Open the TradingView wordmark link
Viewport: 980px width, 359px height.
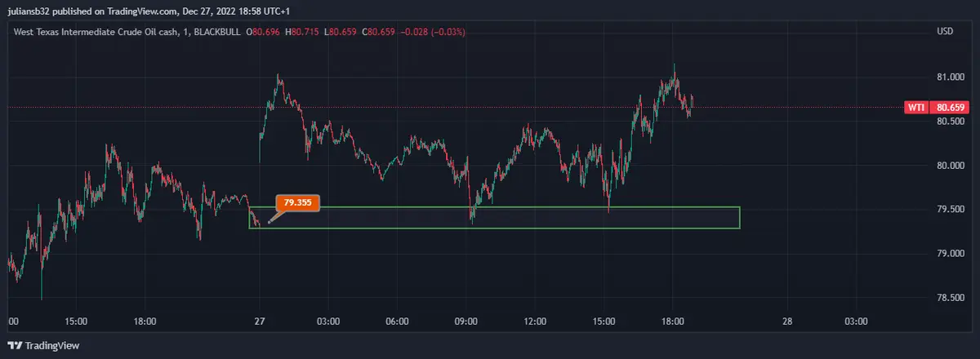point(52,345)
